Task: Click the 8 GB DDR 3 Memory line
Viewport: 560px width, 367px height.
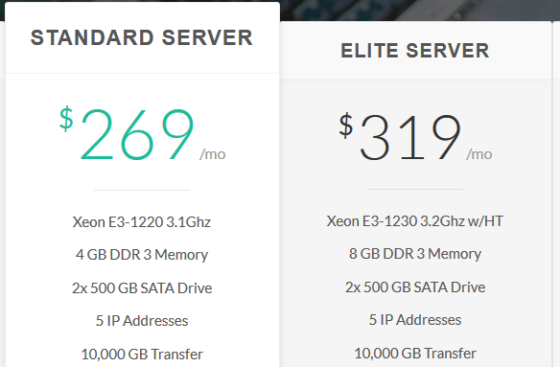Action: (x=415, y=254)
